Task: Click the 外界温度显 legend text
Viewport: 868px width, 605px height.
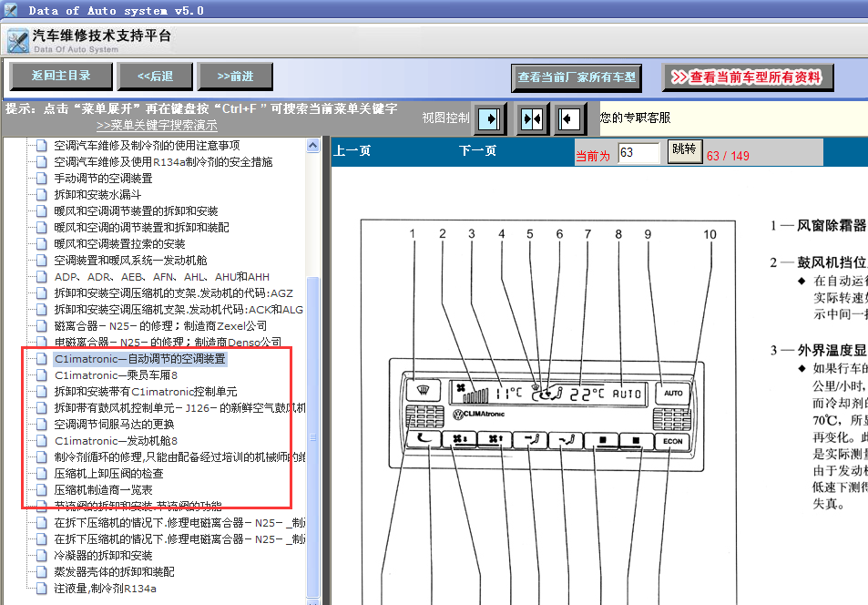Action: 831,350
